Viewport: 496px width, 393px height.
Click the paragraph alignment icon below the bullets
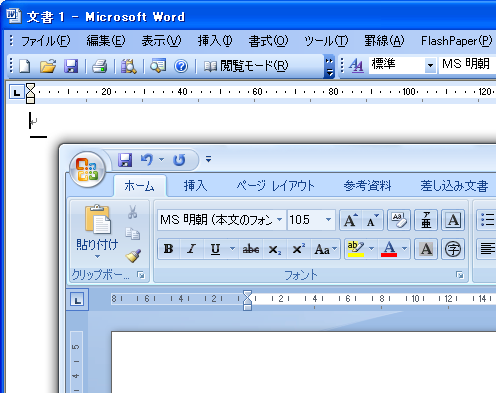coord(487,249)
